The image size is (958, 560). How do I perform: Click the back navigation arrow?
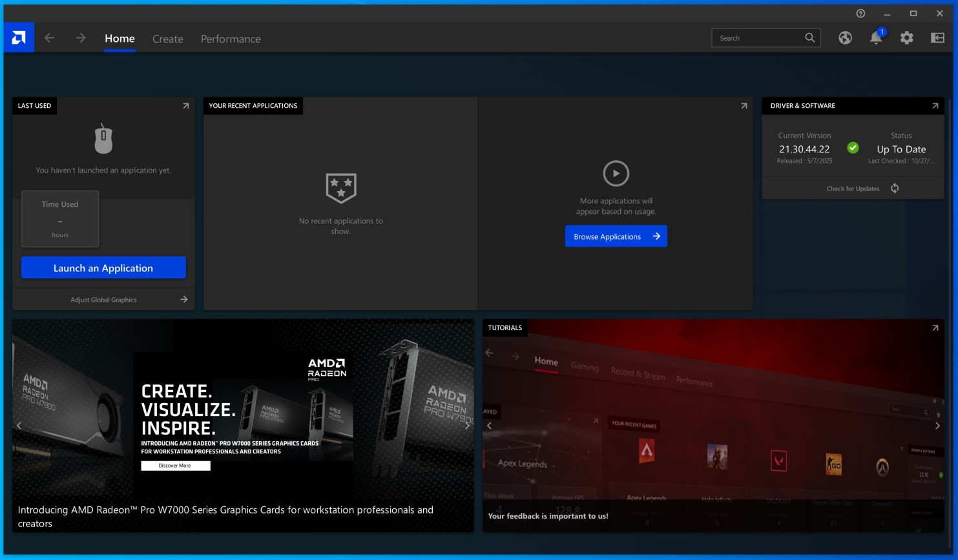[50, 37]
